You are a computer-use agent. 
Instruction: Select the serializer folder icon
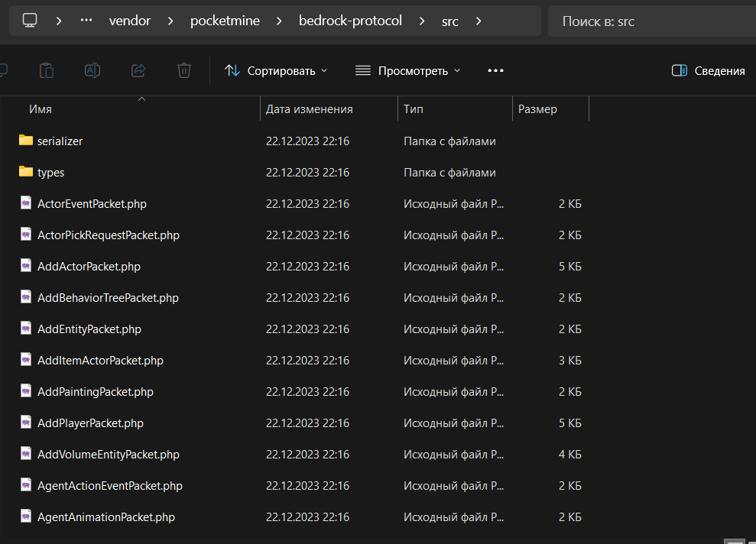pos(26,141)
